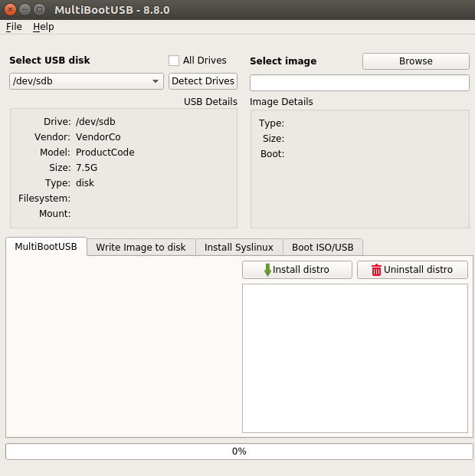
Task: Open the Help menu
Action: pos(43,27)
